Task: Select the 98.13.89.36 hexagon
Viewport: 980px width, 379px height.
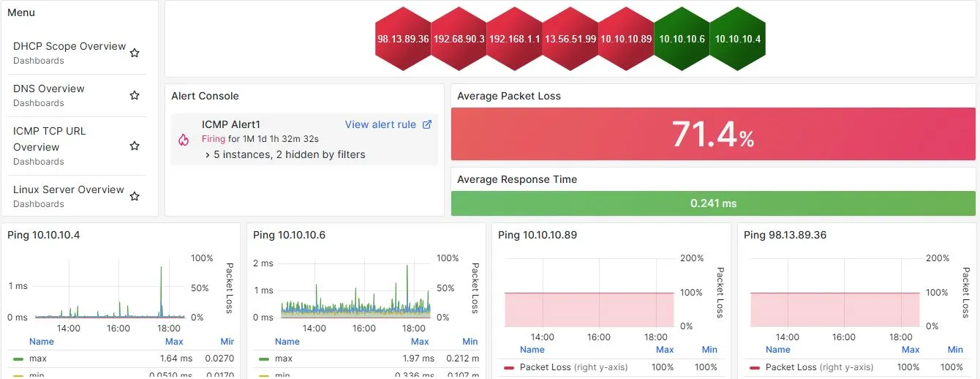Action: pos(403,39)
